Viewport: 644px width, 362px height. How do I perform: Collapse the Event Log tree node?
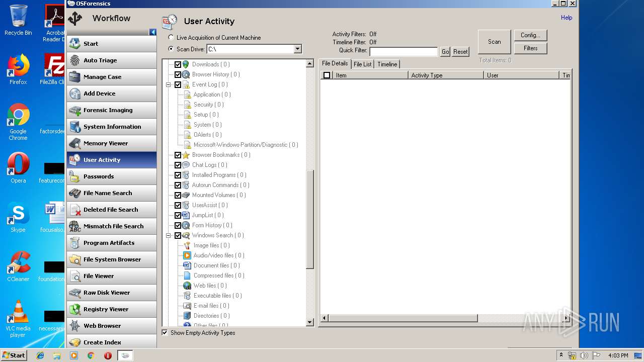(169, 84)
